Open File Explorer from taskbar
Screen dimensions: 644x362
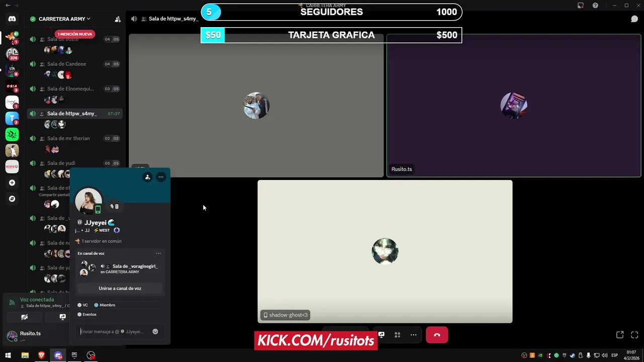pos(25,355)
